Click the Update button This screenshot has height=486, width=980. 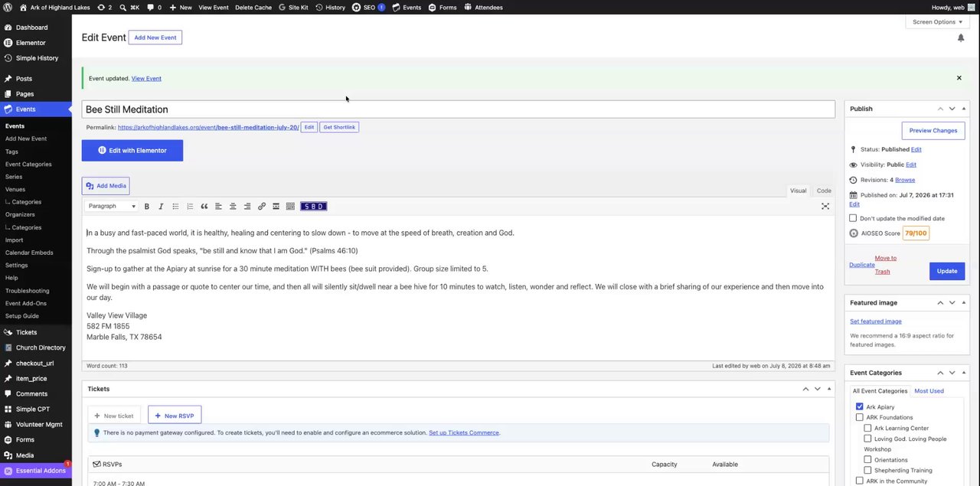click(947, 271)
